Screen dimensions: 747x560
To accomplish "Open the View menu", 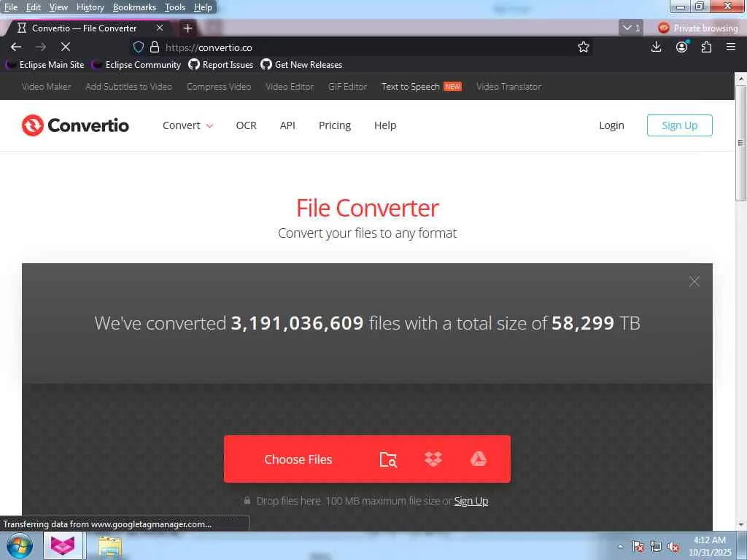I will pyautogui.click(x=58, y=7).
